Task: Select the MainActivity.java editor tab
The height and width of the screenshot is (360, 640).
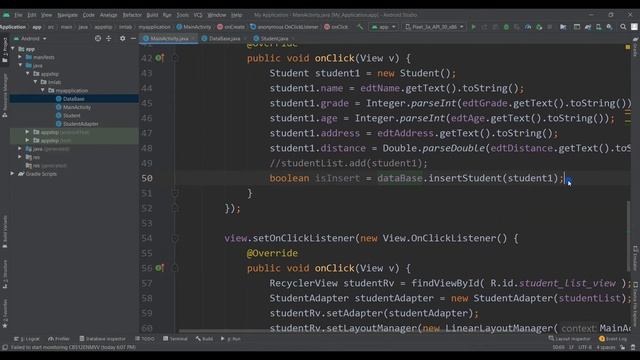Action: 169,38
